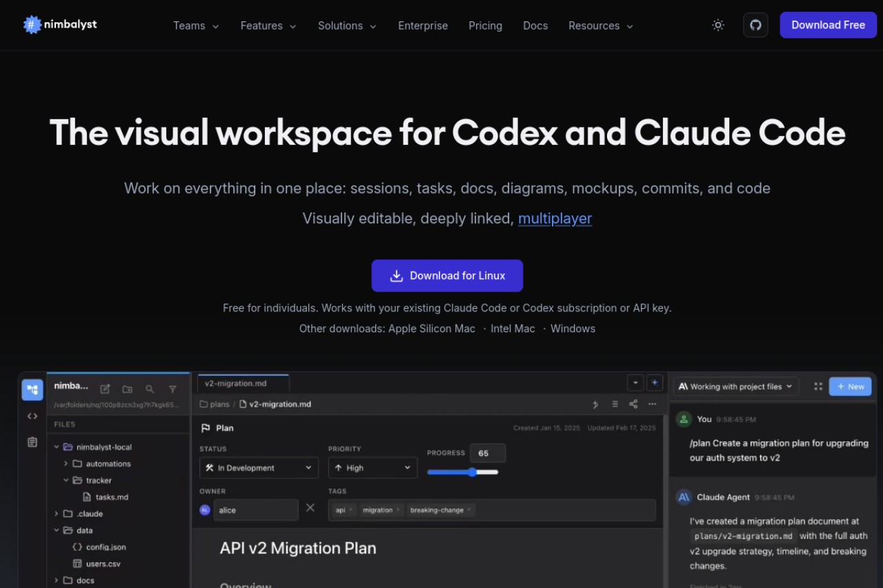This screenshot has height=588, width=883.
Task: Expand the .claude folder
Action: pyautogui.click(x=57, y=514)
